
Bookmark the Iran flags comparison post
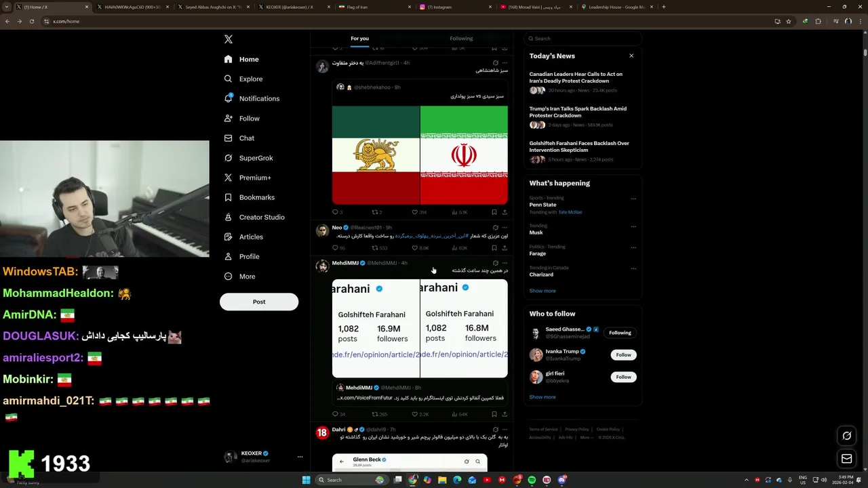point(494,212)
